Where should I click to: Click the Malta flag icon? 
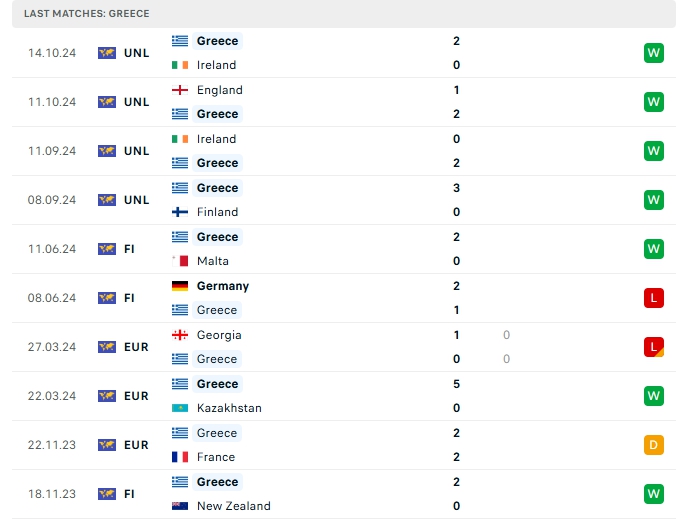coord(180,261)
